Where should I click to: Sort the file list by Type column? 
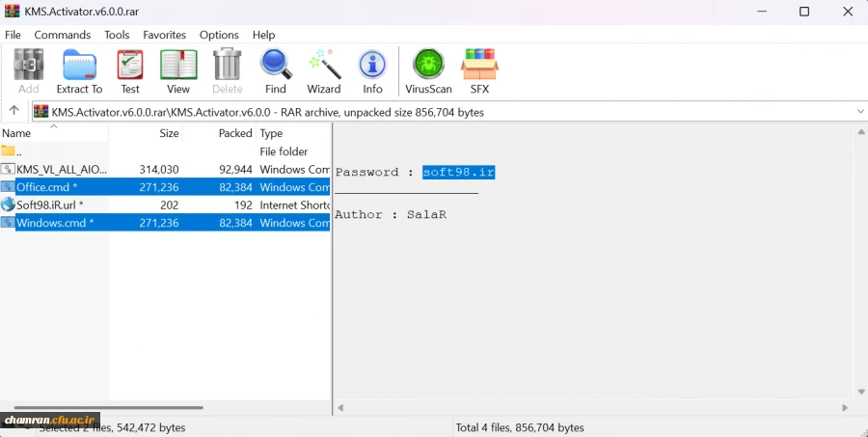[293, 133]
